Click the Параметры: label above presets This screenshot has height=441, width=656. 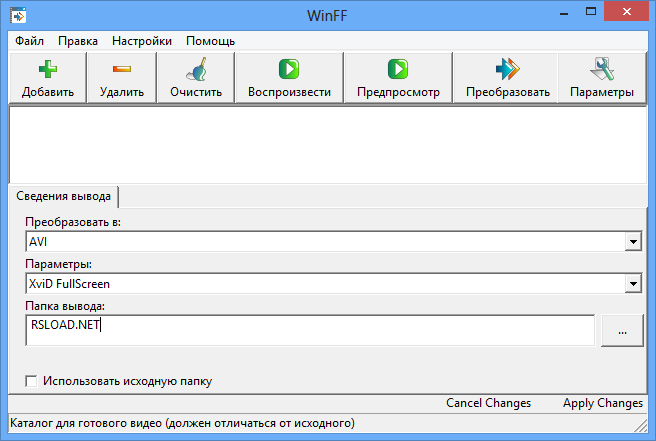[59, 264]
